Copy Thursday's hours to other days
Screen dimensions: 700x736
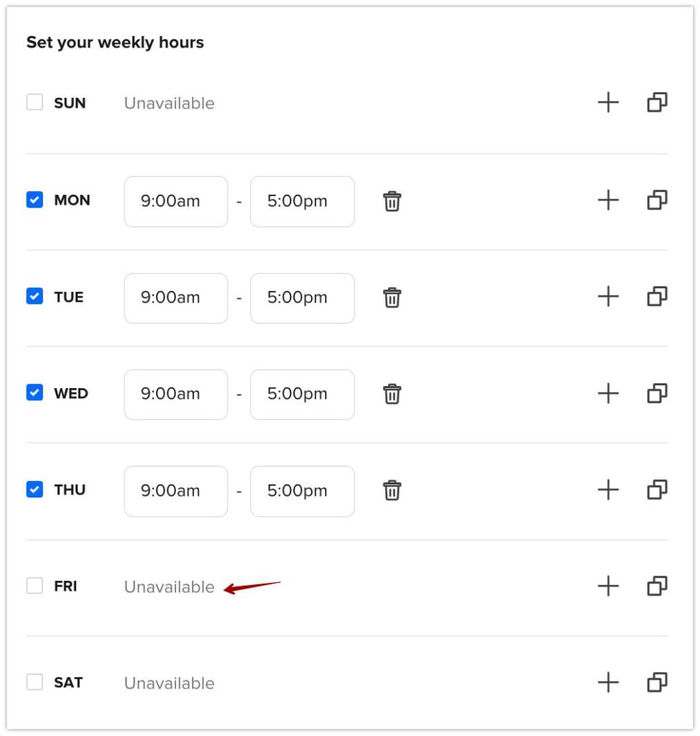(658, 489)
